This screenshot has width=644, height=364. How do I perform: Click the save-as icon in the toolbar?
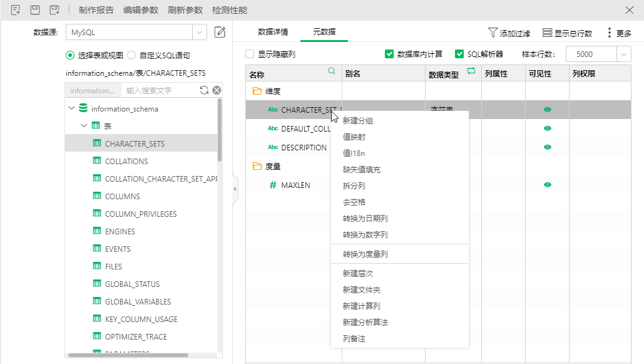point(55,10)
